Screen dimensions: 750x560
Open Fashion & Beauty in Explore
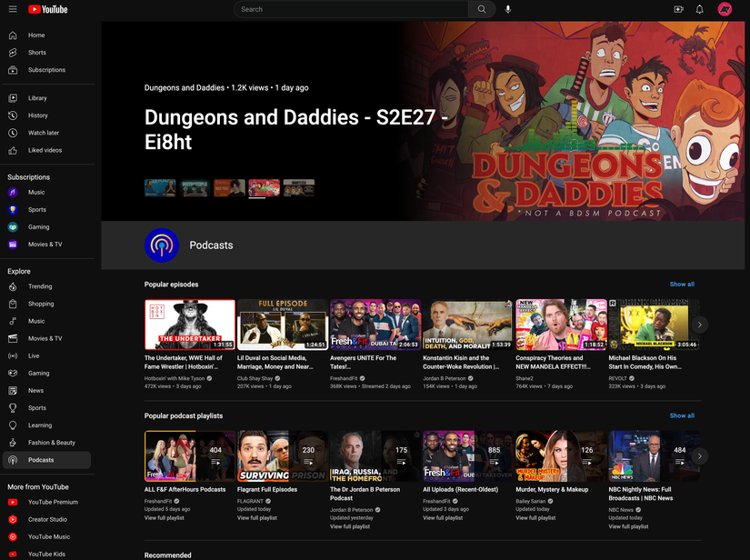pos(46,443)
